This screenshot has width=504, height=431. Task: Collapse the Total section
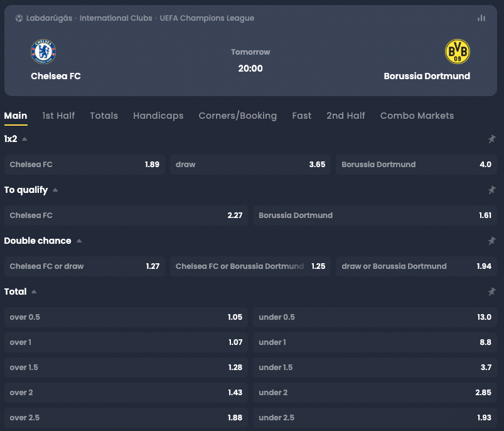coord(34,292)
